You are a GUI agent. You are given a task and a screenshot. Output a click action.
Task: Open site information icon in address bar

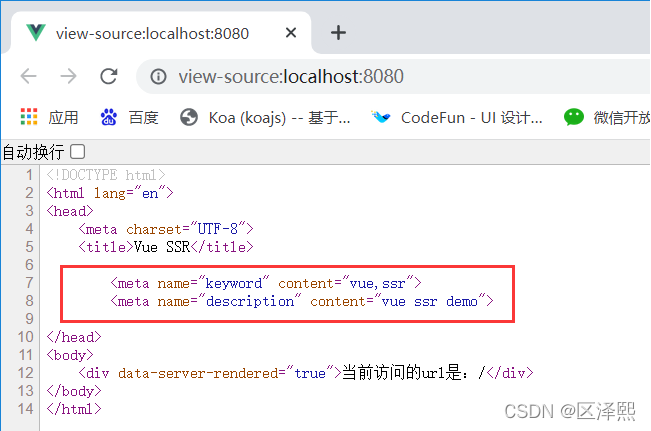tap(158, 76)
